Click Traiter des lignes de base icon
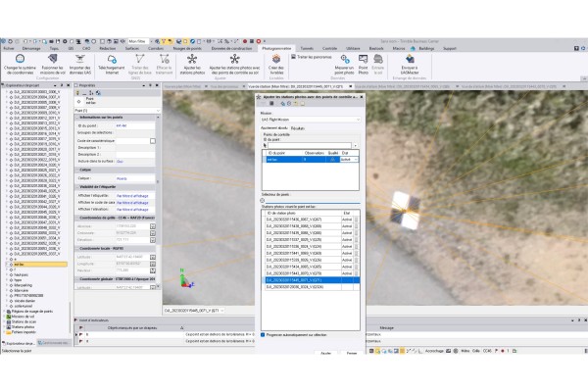The width and height of the screenshot is (588, 392). tap(140, 59)
